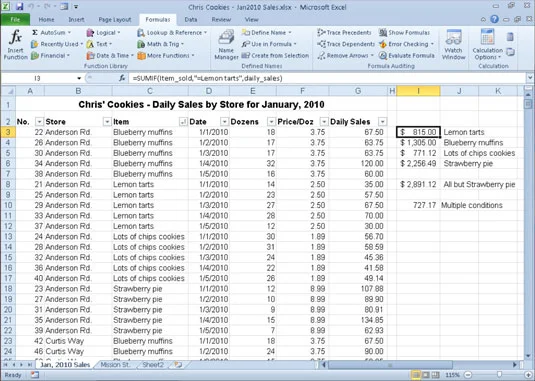
Task: Click the fx button beside the formula bar
Action: pyautogui.click(x=122, y=78)
